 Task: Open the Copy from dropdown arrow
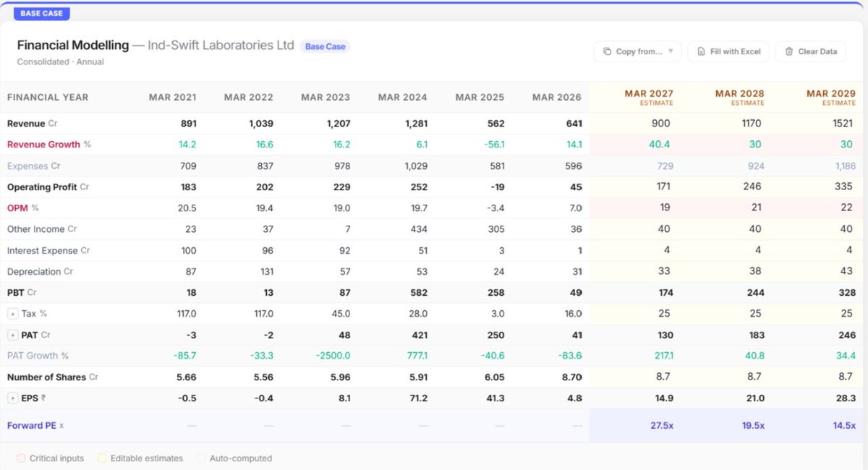(x=671, y=51)
